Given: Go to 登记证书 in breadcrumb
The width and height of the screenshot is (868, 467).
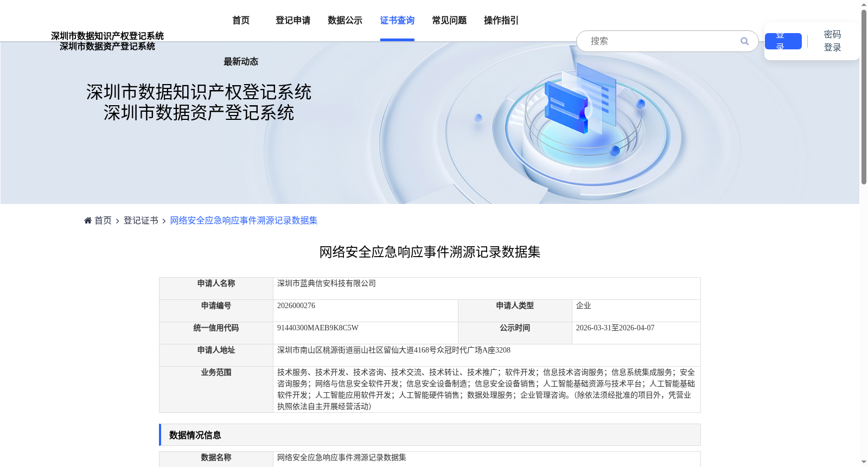Looking at the screenshot, I should click(x=141, y=220).
